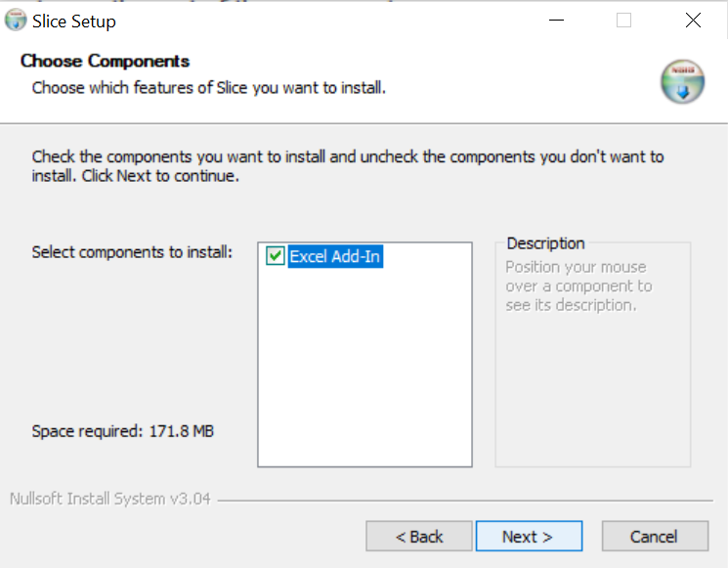Click the Description group box title
The height and width of the screenshot is (568, 728).
[x=545, y=243]
